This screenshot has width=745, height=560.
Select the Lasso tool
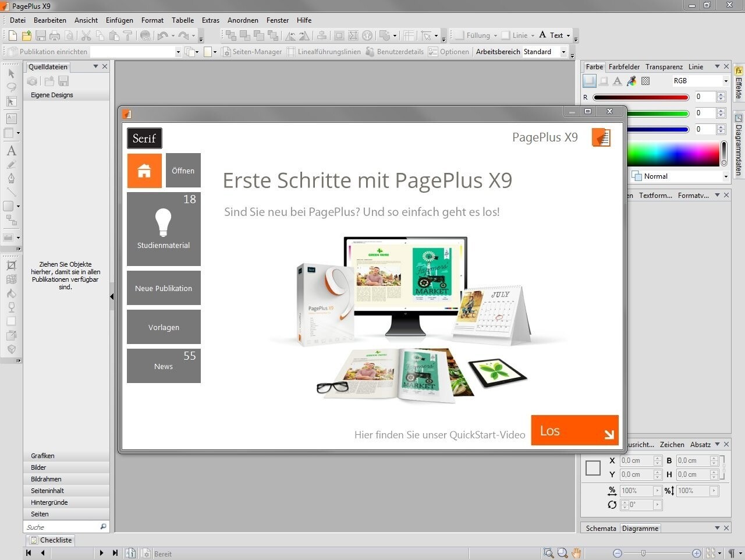point(11,87)
